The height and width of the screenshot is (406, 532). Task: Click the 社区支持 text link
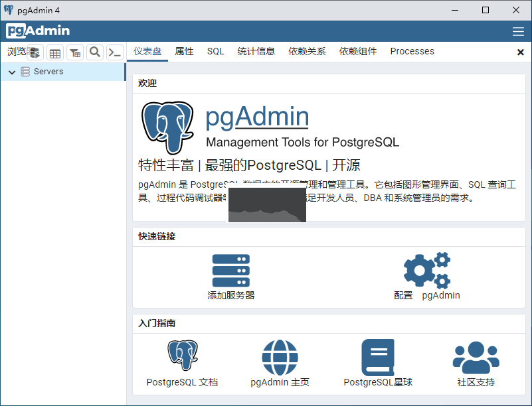click(476, 382)
